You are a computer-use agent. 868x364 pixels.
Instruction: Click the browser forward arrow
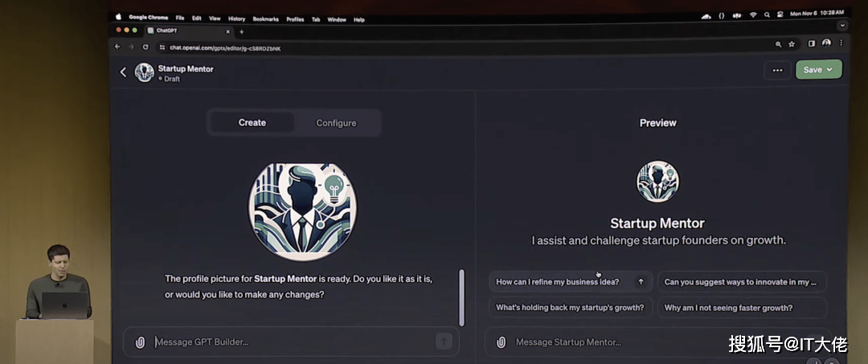click(x=131, y=47)
